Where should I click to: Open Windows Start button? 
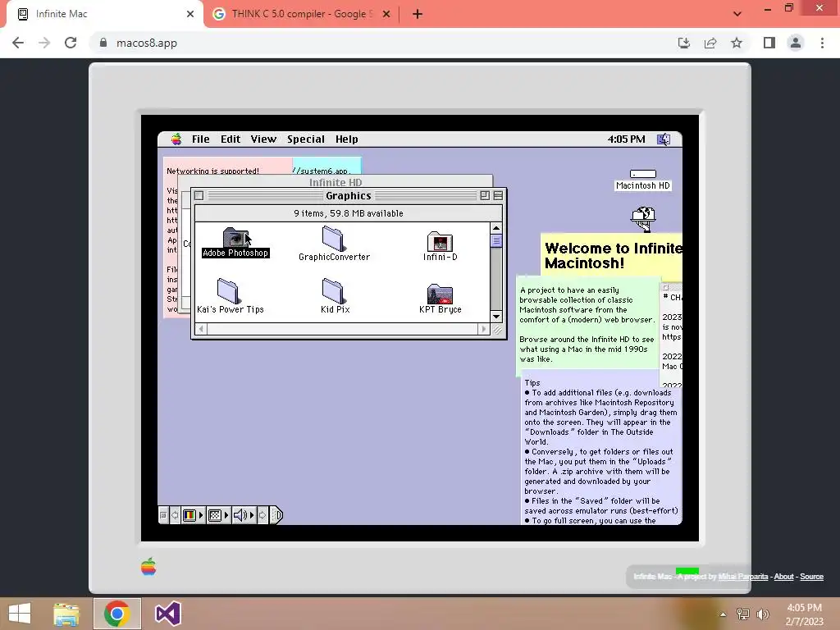[20, 614]
